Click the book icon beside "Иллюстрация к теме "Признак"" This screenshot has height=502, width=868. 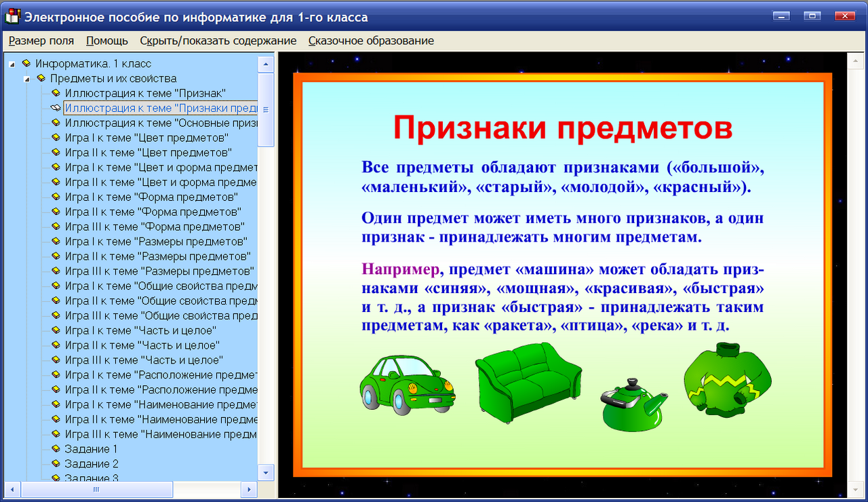(56, 93)
